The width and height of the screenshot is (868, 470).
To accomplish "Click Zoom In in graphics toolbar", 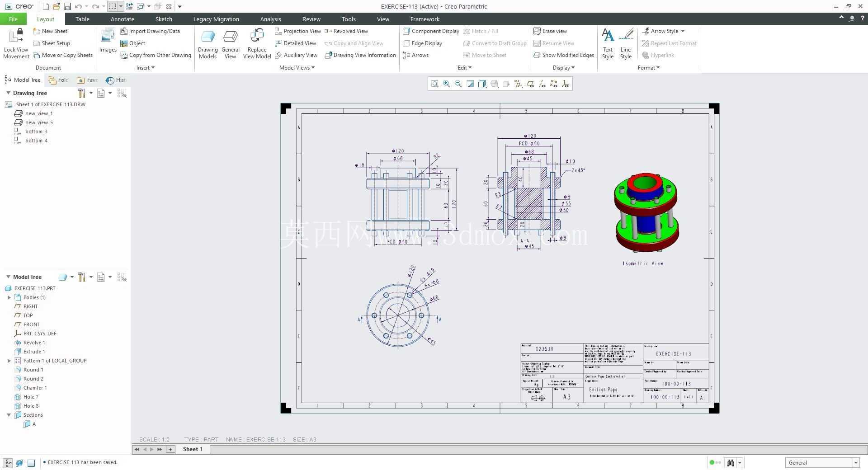I will [446, 84].
